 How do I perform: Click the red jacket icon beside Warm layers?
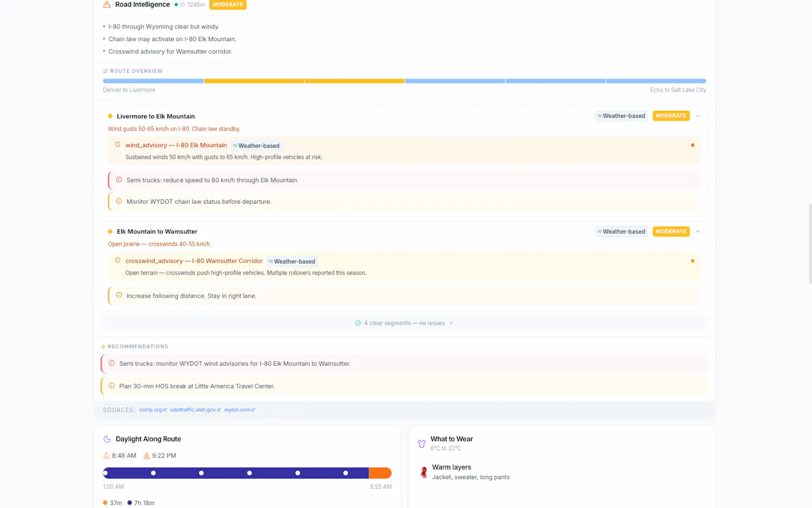click(x=424, y=472)
